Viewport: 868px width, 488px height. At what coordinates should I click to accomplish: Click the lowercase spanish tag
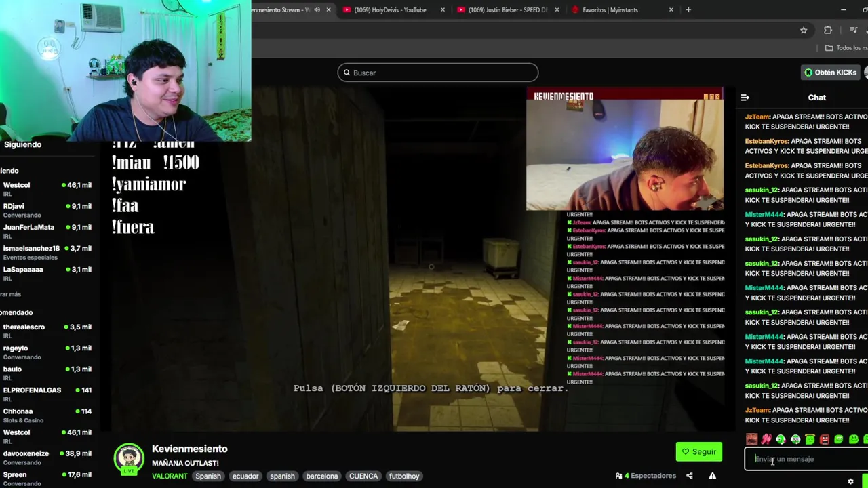click(x=282, y=476)
